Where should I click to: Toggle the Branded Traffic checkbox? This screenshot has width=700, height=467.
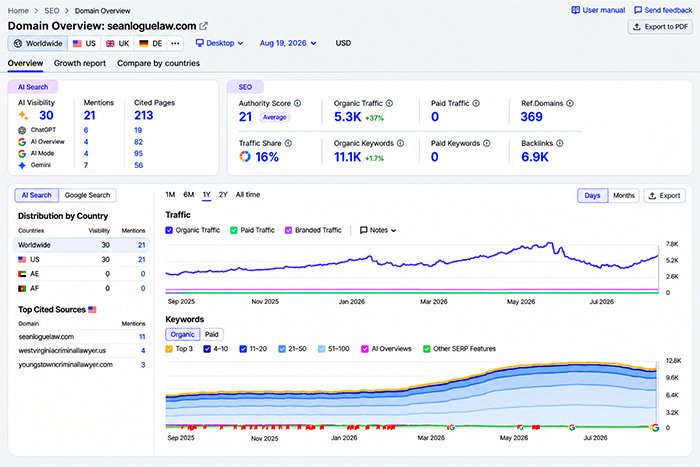[x=288, y=230]
